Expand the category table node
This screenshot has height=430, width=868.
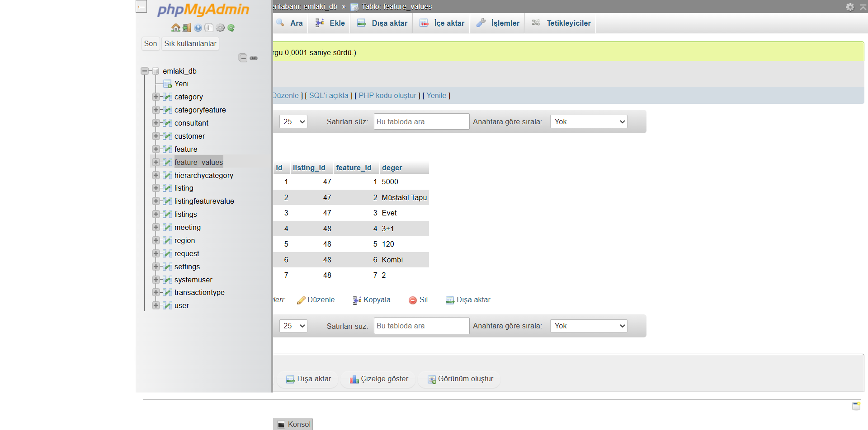[x=156, y=97]
